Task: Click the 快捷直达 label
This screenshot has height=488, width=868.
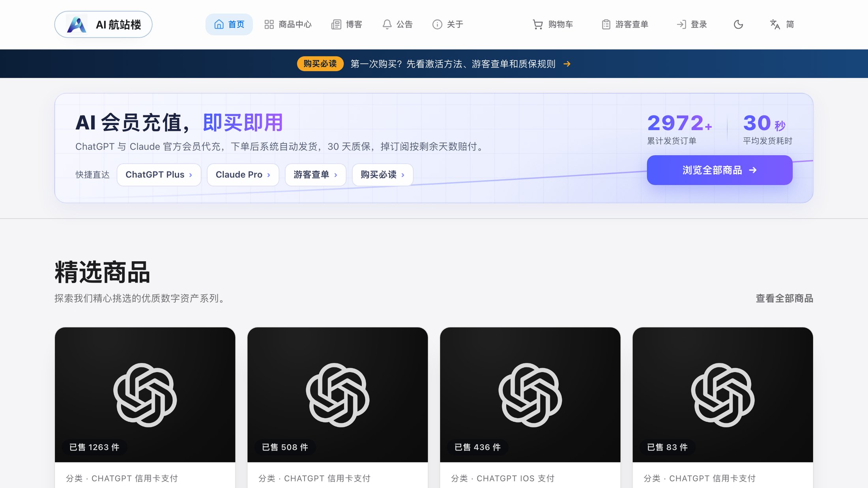Action: pos(93,175)
